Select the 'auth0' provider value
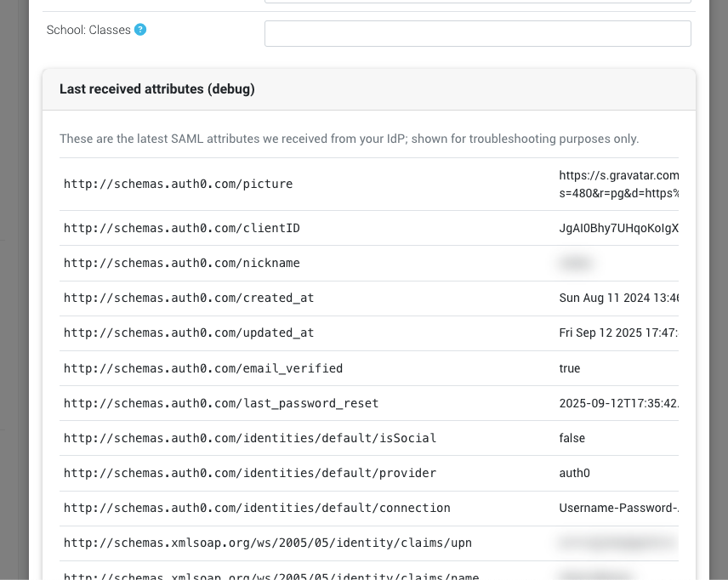This screenshot has width=728, height=580. point(574,473)
